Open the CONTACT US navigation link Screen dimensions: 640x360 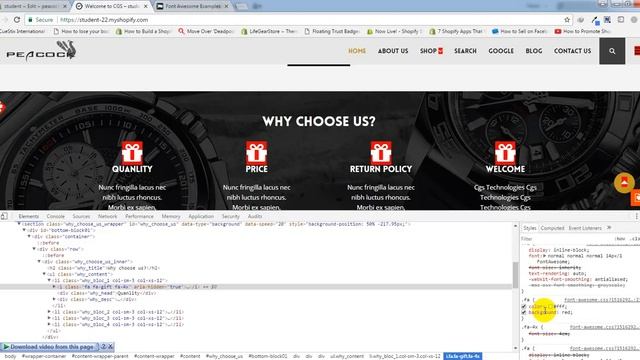[x=572, y=51]
